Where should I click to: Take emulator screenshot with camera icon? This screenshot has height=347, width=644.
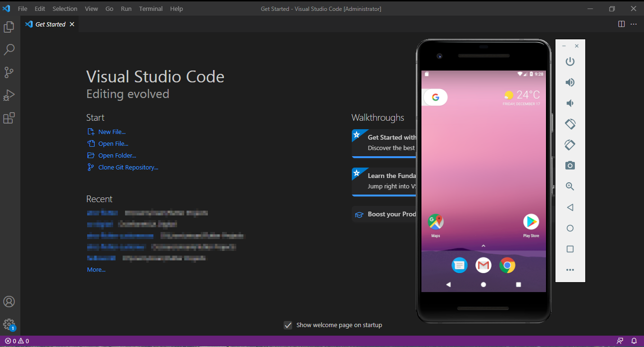(x=570, y=166)
